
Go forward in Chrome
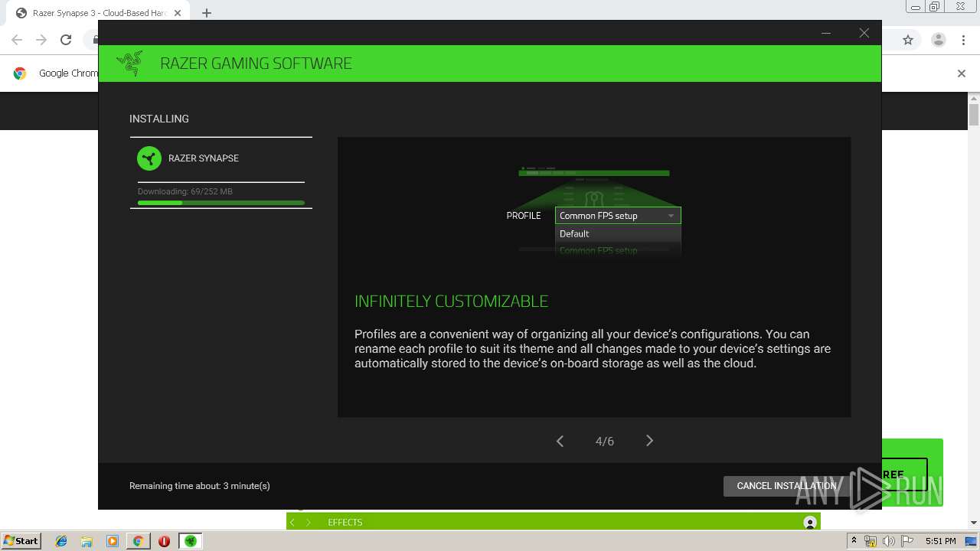pyautogui.click(x=41, y=40)
